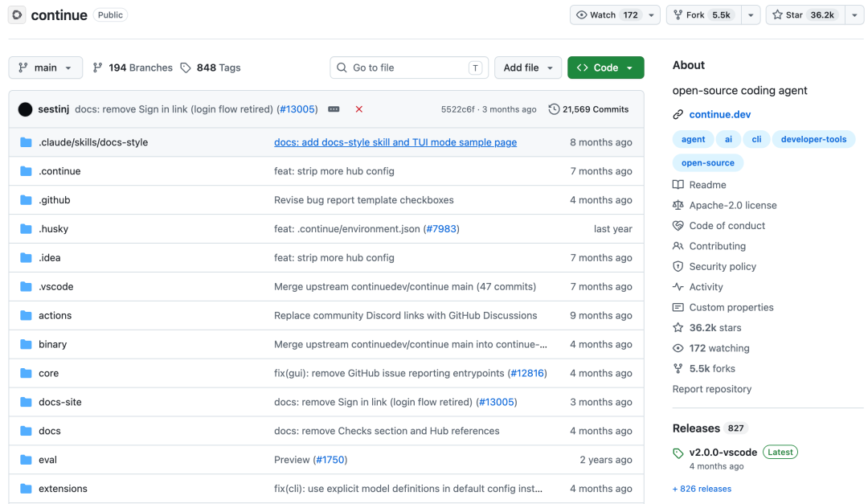Image resolution: width=868 pixels, height=504 pixels.
Task: View the + 826 releases link
Action: pos(702,489)
